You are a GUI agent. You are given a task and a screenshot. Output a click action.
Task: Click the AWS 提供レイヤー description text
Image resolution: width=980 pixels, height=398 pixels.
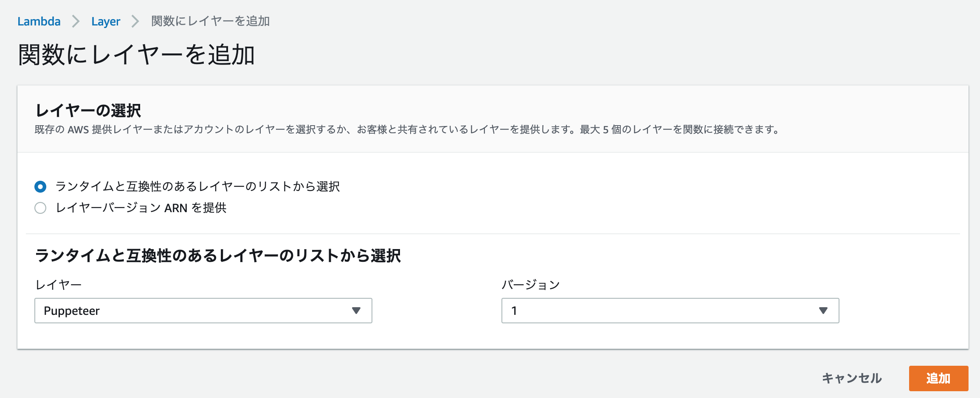click(x=407, y=130)
